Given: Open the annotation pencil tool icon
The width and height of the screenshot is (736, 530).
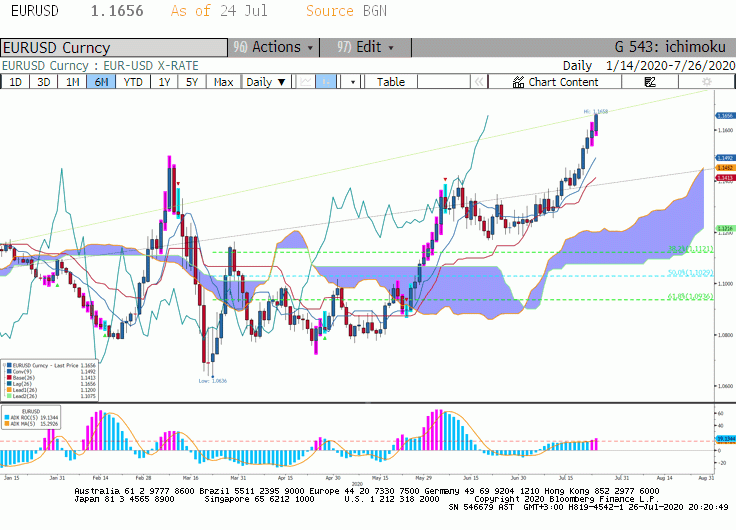Looking at the screenshot, I should click(650, 82).
